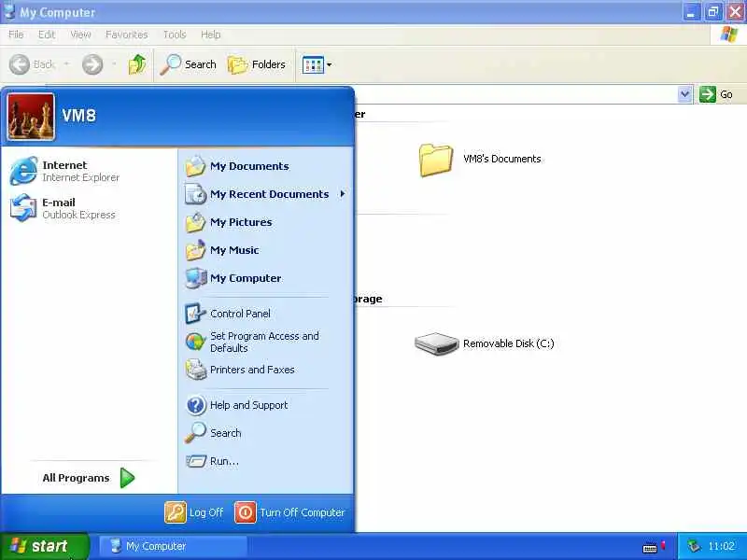The image size is (747, 560).
Task: Open the Help menu
Action: point(211,35)
